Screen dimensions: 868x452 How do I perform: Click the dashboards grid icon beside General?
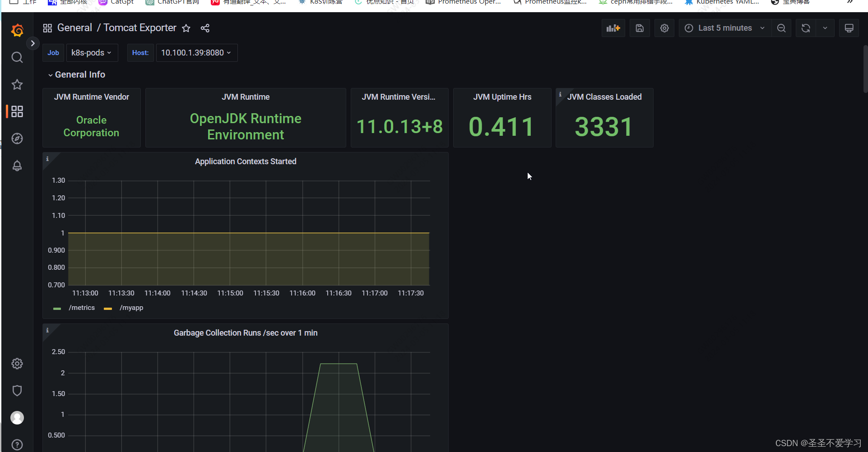pos(47,28)
